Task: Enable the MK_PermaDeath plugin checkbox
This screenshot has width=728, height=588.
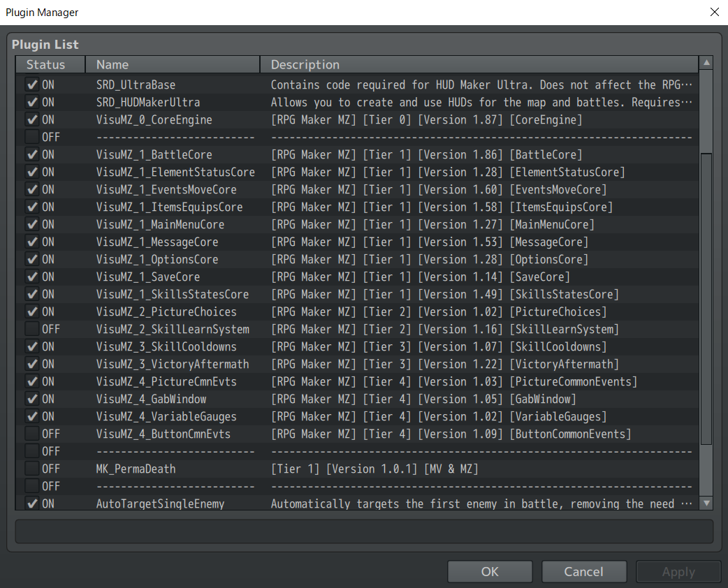Action: tap(32, 469)
